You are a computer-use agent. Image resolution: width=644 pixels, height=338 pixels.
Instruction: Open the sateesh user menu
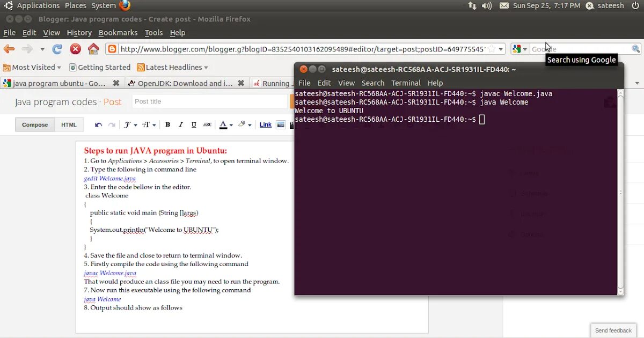(605, 5)
